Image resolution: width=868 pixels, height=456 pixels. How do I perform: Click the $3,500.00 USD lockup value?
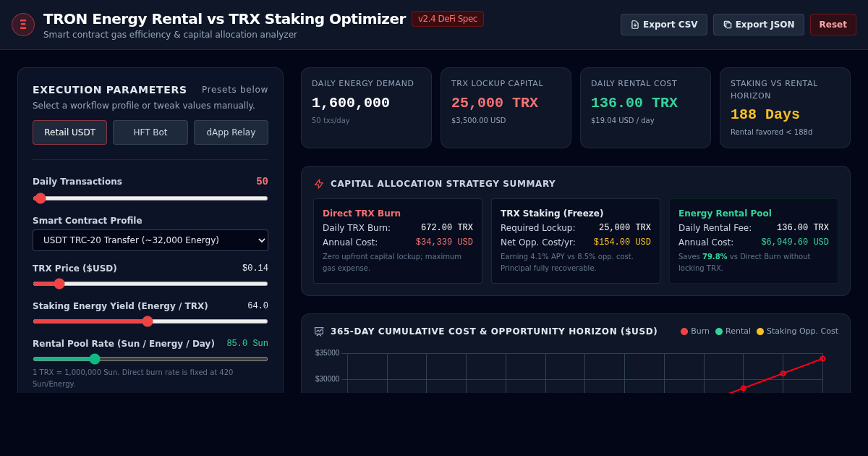(479, 121)
